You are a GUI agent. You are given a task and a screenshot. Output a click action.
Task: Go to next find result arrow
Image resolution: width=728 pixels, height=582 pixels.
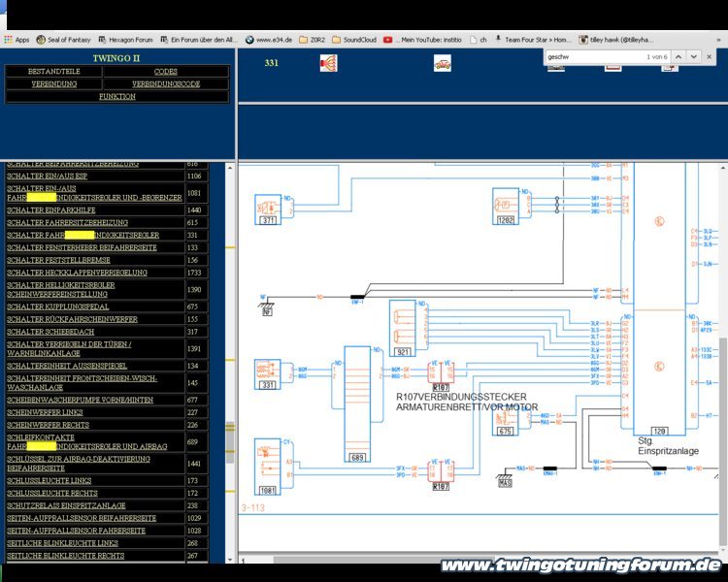click(694, 57)
